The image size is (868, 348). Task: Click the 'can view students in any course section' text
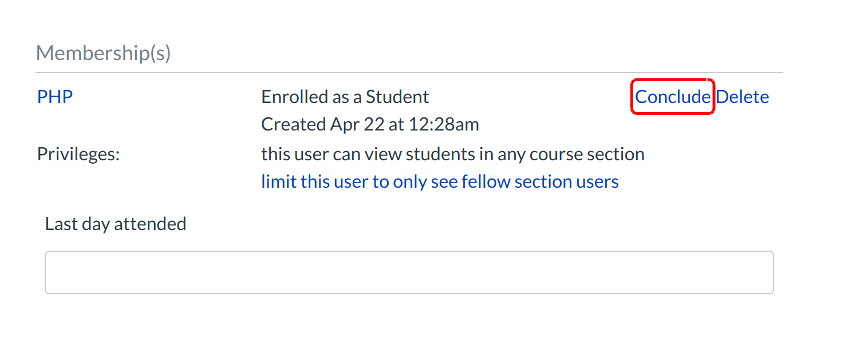(x=452, y=154)
